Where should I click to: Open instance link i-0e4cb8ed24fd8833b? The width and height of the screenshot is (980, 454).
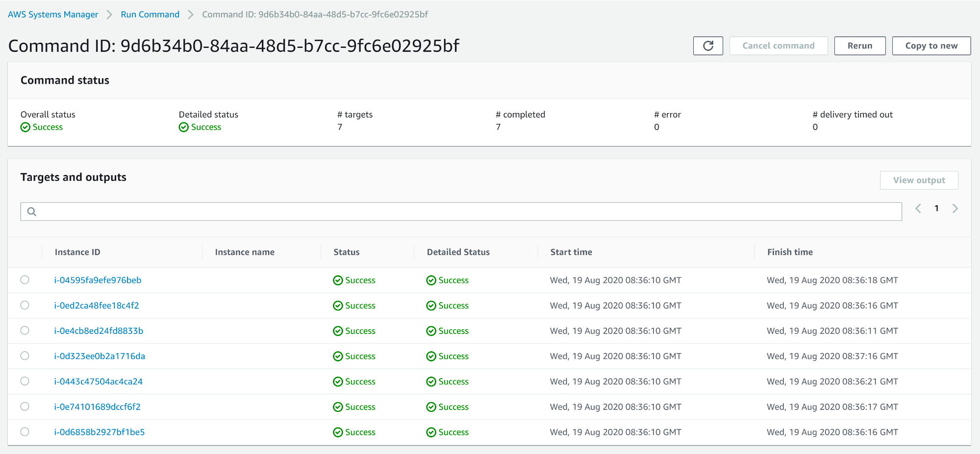point(99,331)
